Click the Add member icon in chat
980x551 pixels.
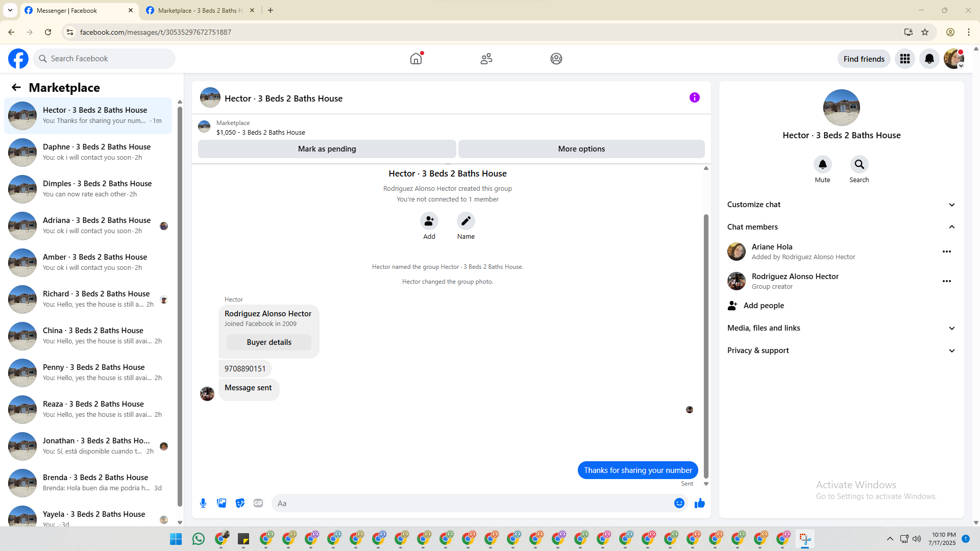coord(429,221)
